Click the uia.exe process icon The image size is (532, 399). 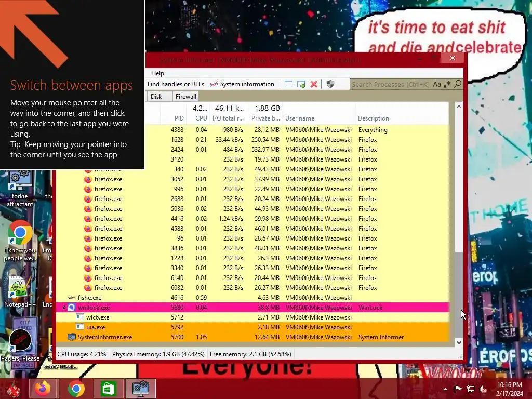pos(79,327)
